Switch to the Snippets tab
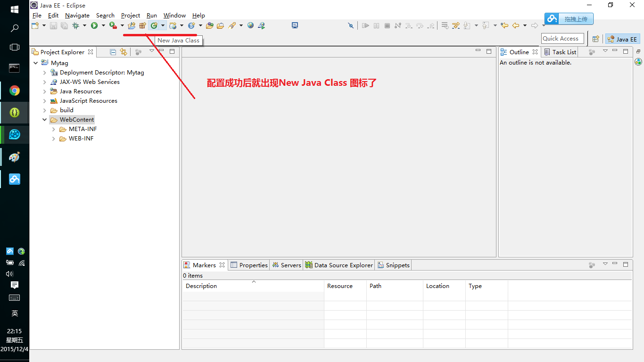Viewport: 644px width, 362px height. click(x=394, y=265)
